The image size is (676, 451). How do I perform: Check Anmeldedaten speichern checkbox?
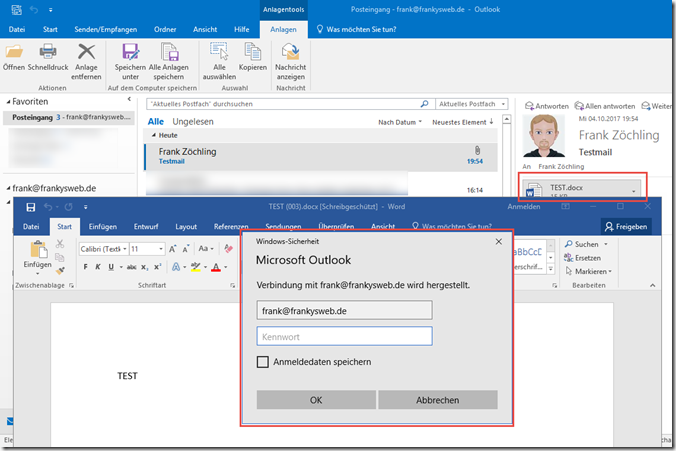click(x=263, y=362)
